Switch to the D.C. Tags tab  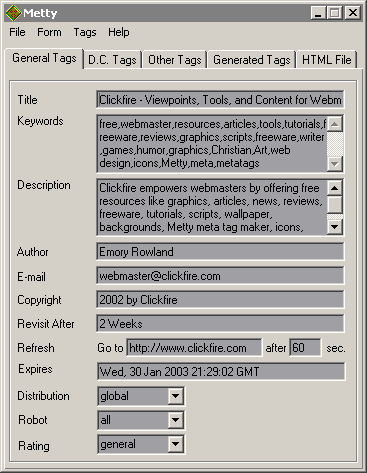(x=112, y=60)
